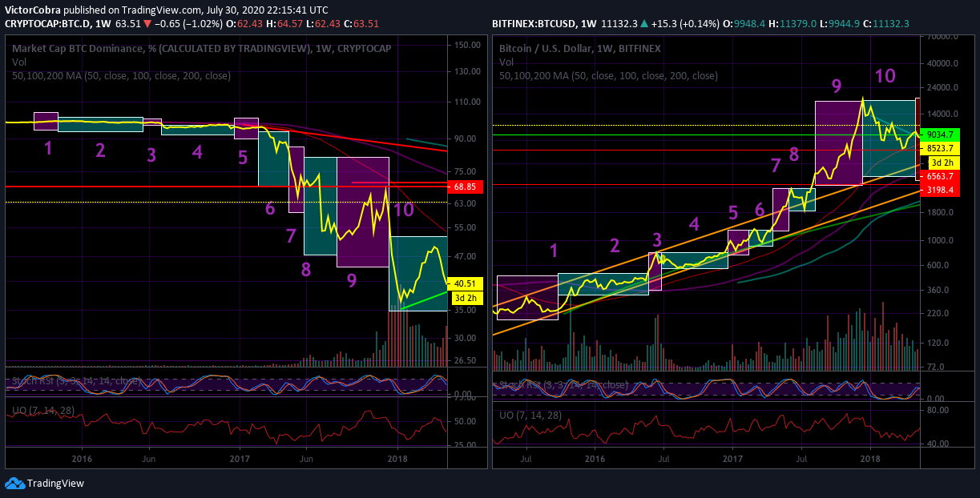This screenshot has width=980, height=498.
Task: Click the 50,100,200 MA legend on Bitcoin chart
Action: pyautogui.click(x=608, y=75)
